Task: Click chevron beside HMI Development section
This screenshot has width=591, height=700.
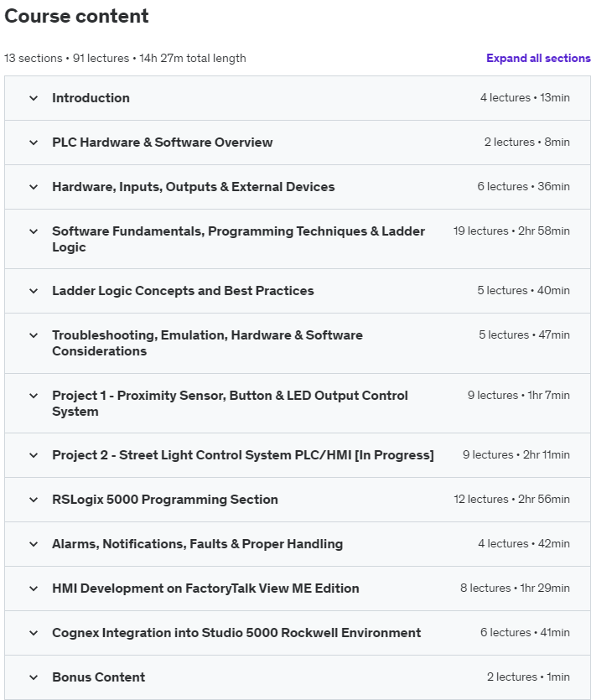Action: tap(34, 589)
